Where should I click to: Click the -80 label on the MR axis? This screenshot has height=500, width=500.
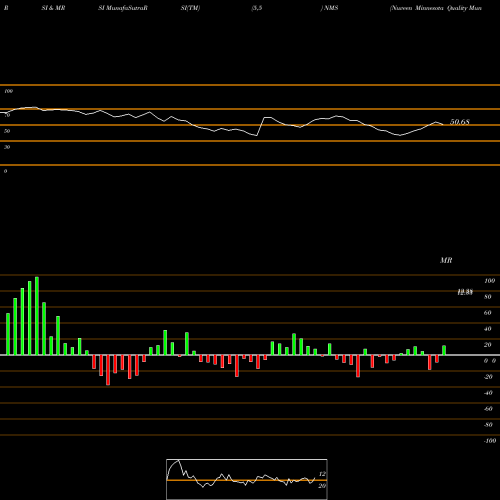point(488,425)
